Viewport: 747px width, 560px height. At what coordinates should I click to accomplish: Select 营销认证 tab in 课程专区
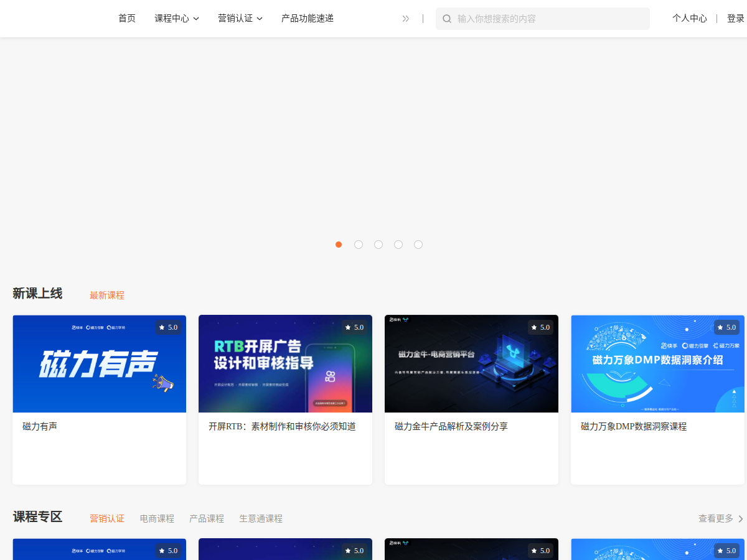(107, 518)
